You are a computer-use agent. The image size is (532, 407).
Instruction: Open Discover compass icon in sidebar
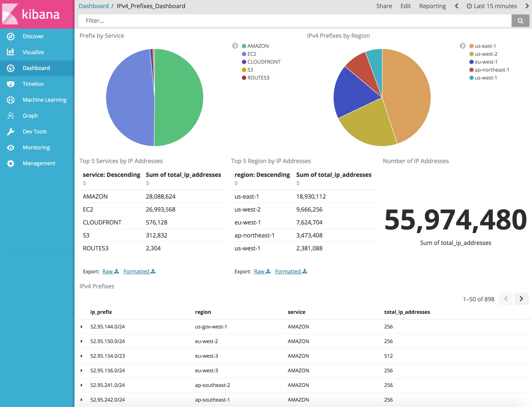[x=11, y=36]
